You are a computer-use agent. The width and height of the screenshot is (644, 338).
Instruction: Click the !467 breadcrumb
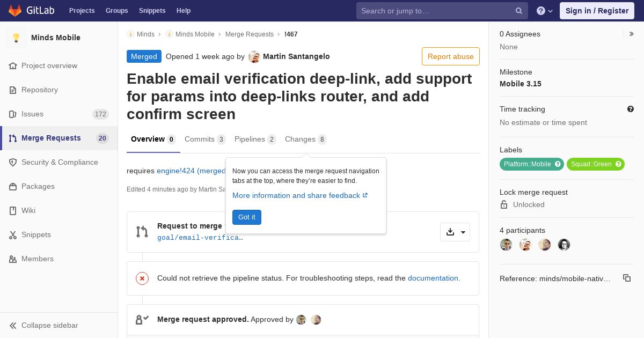coord(291,34)
